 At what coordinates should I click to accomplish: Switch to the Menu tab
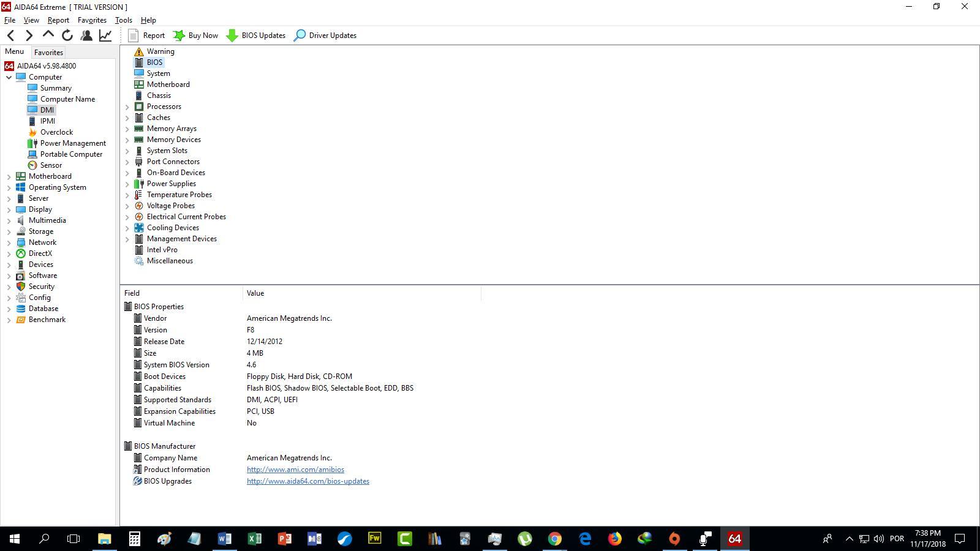[14, 51]
